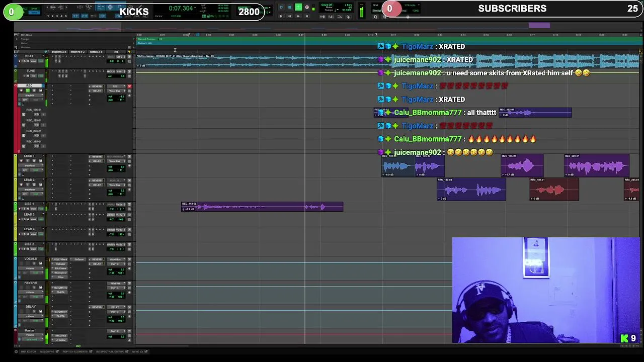This screenshot has width=644, height=362.
Task: Expand the Tempo ruler
Action: [17, 39]
